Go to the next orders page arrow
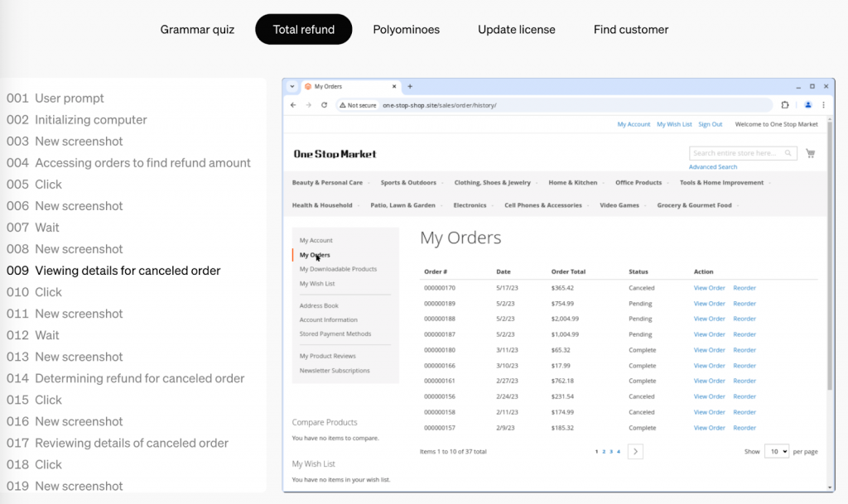Image resolution: width=848 pixels, height=504 pixels. click(635, 451)
